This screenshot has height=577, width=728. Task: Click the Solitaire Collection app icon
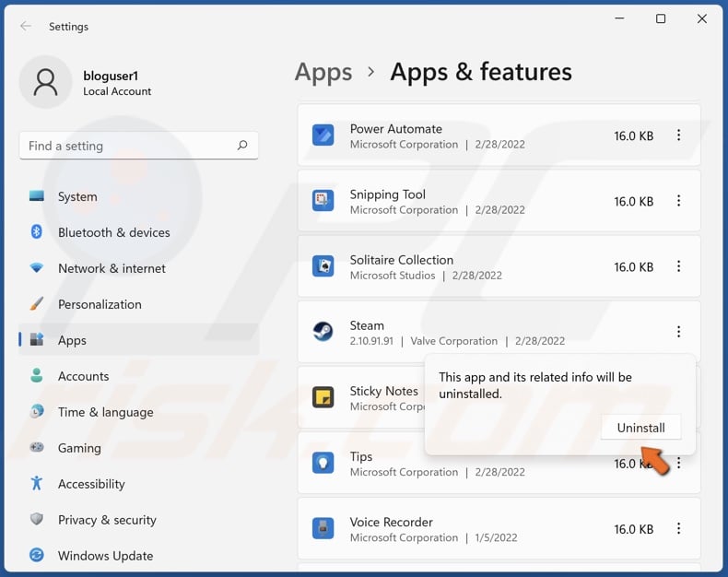click(323, 266)
